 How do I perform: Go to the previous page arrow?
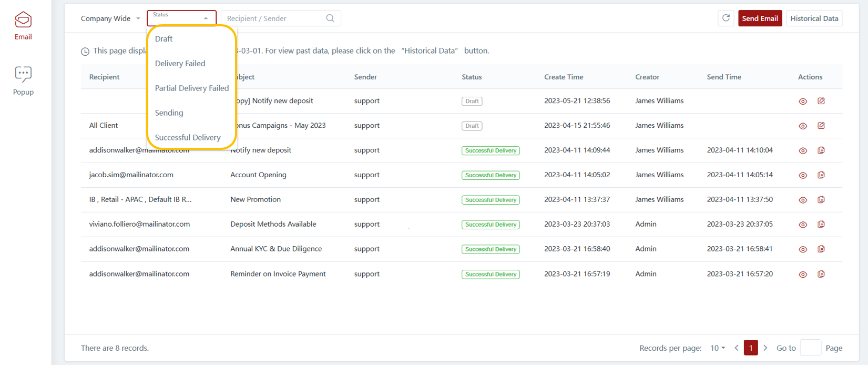[x=737, y=348]
